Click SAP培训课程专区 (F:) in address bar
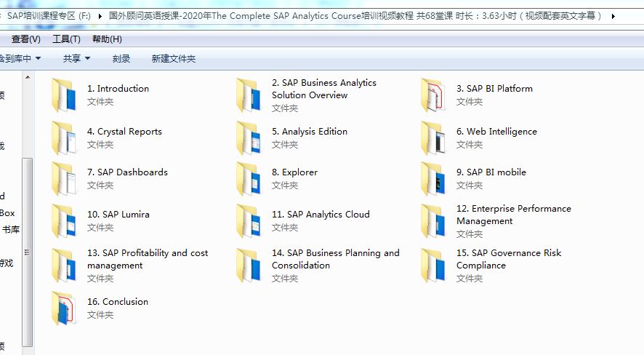The width and height of the screenshot is (644, 355). [49, 16]
